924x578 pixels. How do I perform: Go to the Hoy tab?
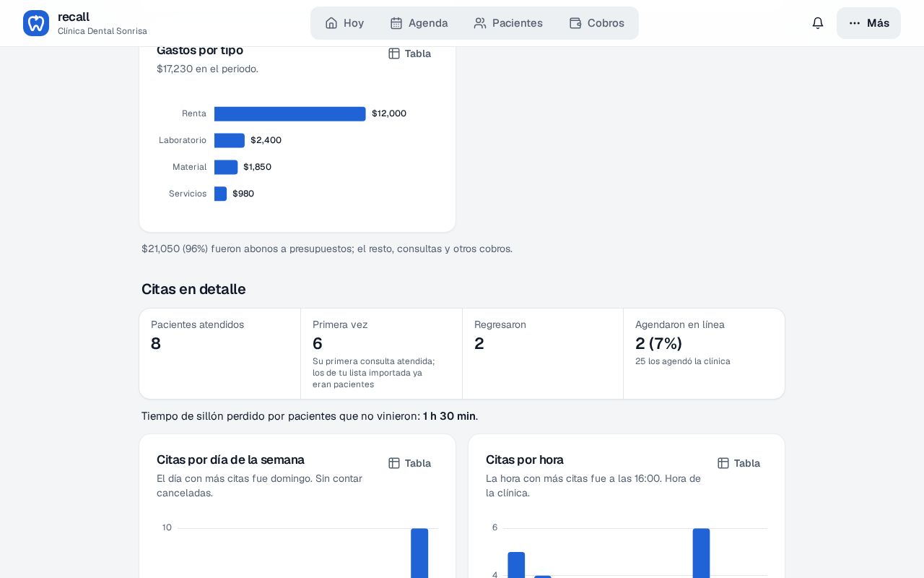point(344,23)
